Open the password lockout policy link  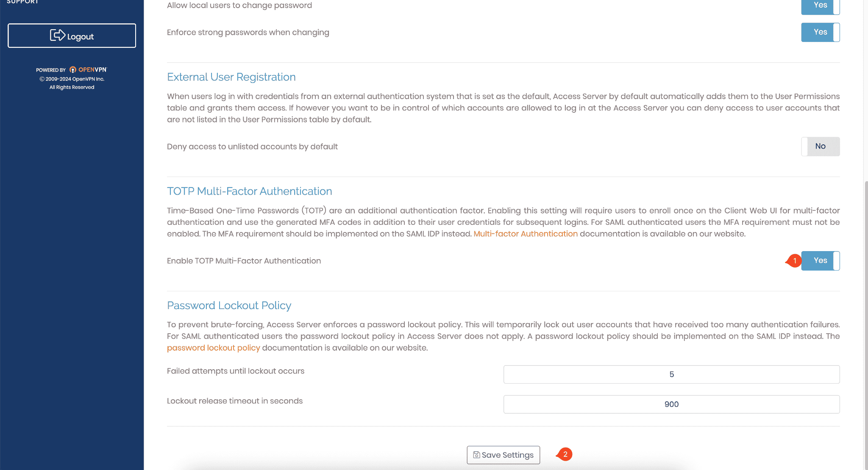pos(213,348)
